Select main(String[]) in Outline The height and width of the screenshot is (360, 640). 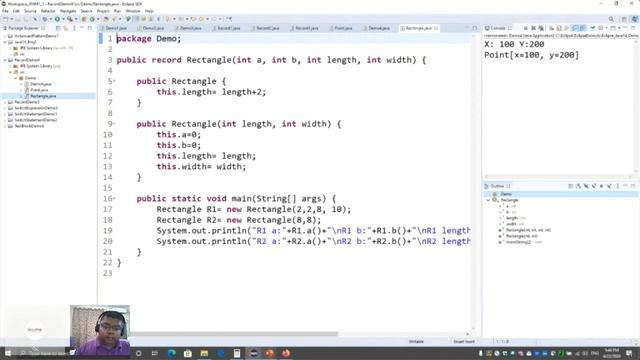(x=520, y=242)
